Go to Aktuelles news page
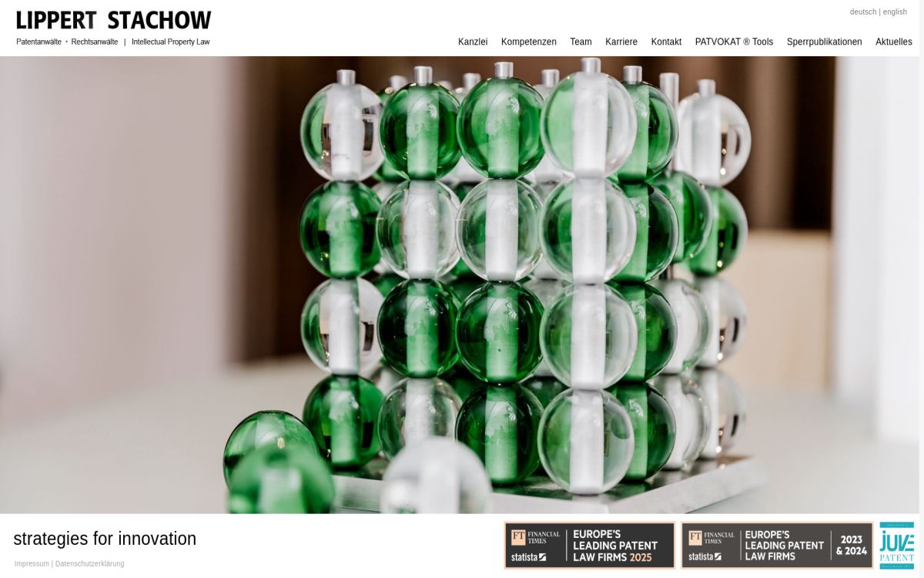This screenshot has height=578, width=924. coord(893,42)
